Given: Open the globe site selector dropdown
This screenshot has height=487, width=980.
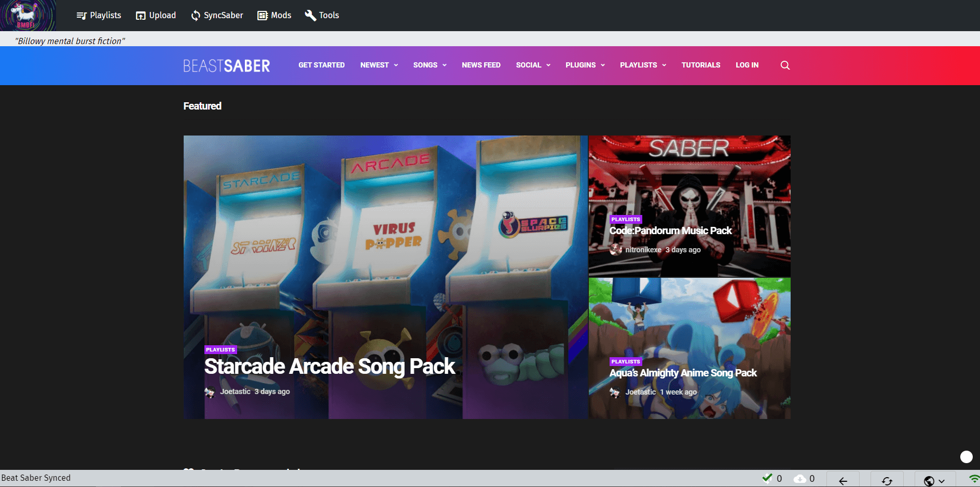Looking at the screenshot, I should pyautogui.click(x=934, y=480).
